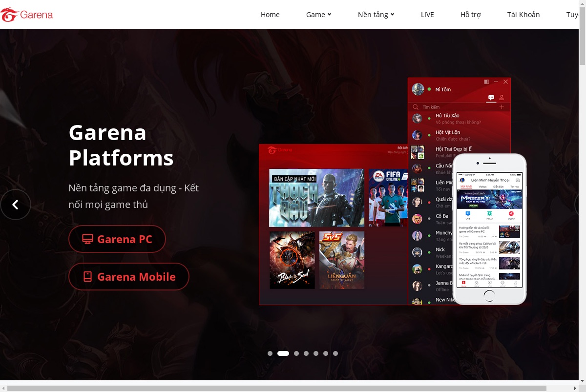This screenshot has width=586, height=392.
Task: Switch to the third carousel slide dot
Action: click(x=296, y=353)
